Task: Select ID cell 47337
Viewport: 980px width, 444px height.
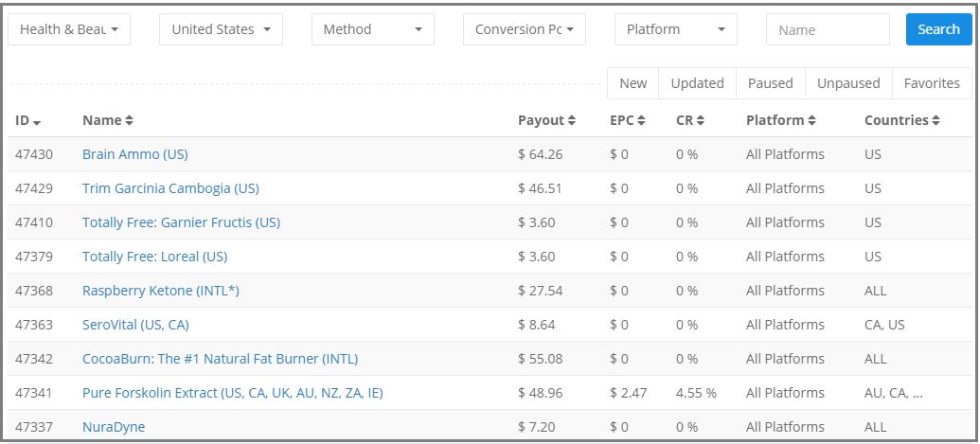Action: pos(34,427)
